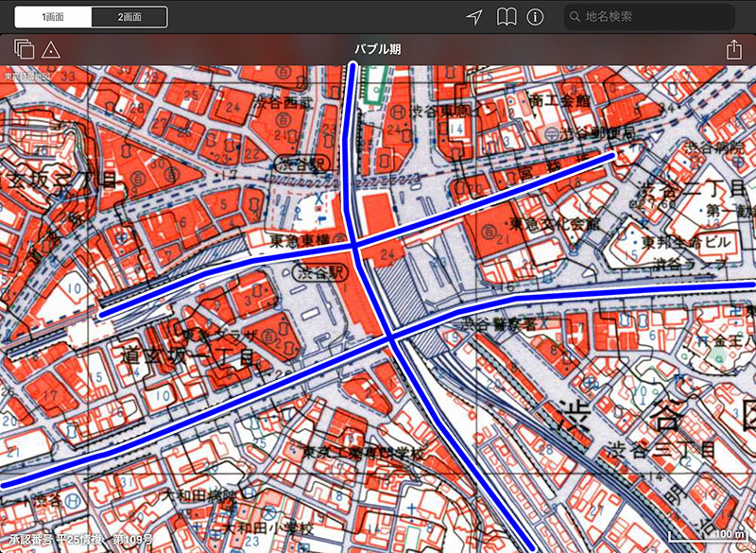
Task: Tap the バブル期 era title
Action: click(x=378, y=49)
